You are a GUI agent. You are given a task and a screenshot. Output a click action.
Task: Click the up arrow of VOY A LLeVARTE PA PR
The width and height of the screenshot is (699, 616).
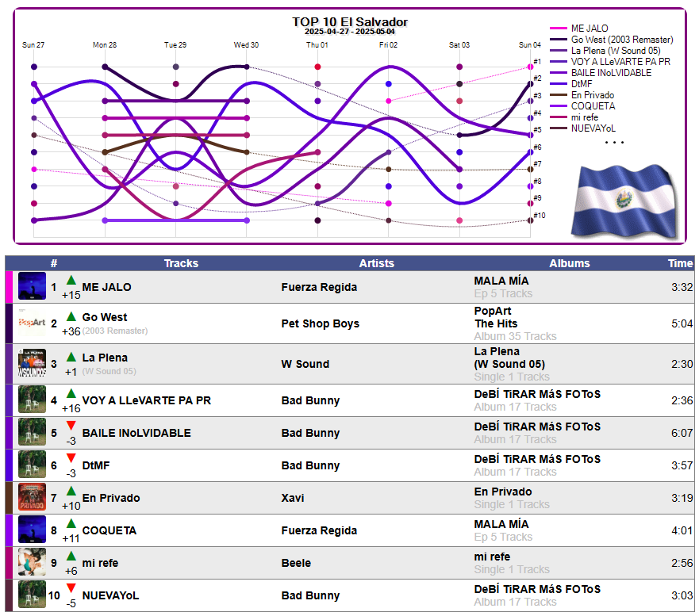coord(71,394)
